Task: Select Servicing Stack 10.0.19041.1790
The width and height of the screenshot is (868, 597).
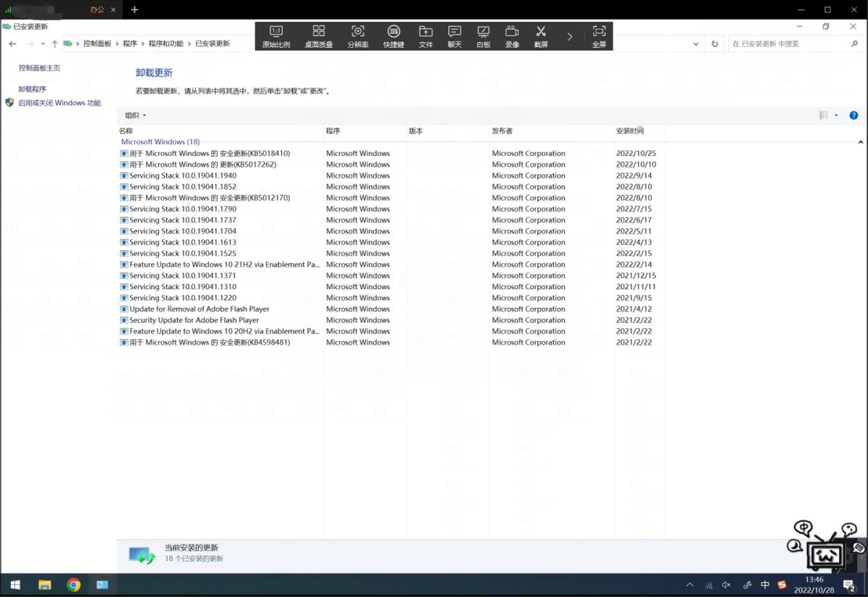Action: [x=391, y=209]
